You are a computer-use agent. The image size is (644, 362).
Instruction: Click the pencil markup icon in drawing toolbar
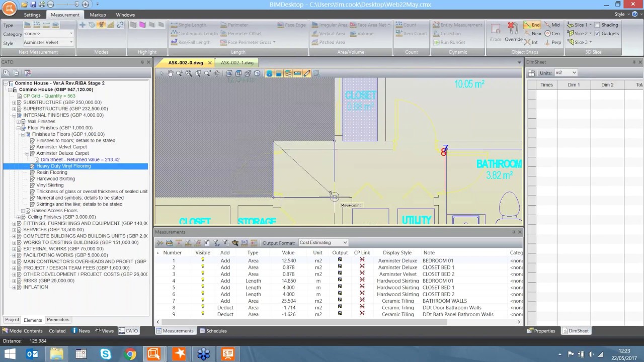[306, 73]
